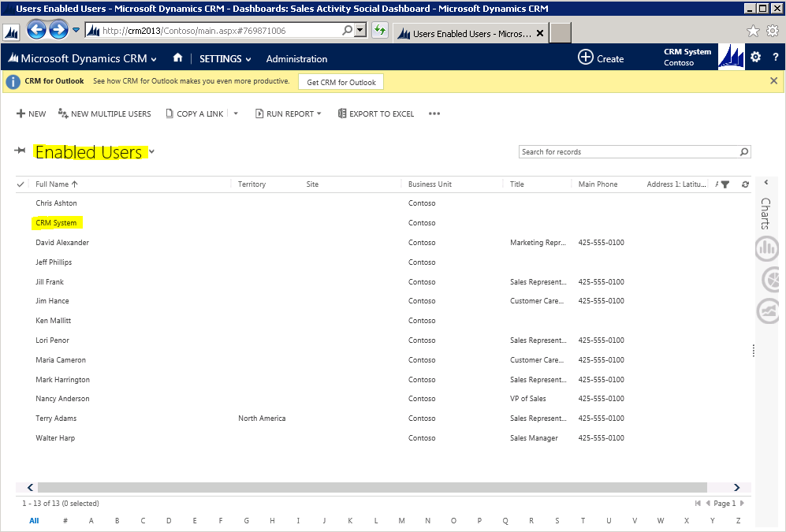Click the records search magnifier icon
Image resolution: width=786 pixels, height=532 pixels.
[744, 152]
